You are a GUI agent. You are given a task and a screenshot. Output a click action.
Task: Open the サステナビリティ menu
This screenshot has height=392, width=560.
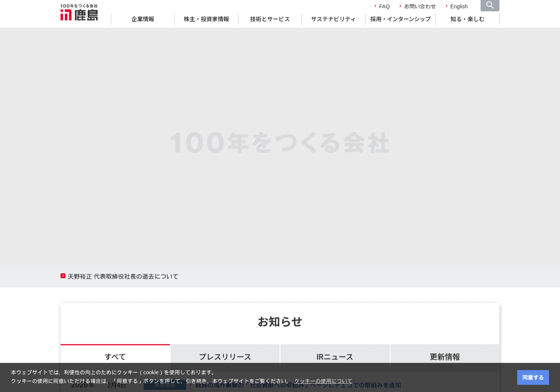click(x=333, y=19)
